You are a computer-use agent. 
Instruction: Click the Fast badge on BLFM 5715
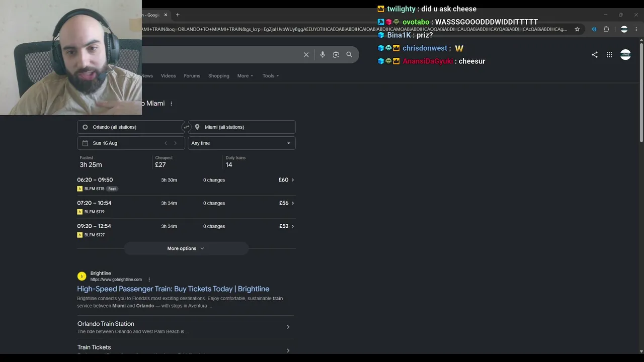112,189
